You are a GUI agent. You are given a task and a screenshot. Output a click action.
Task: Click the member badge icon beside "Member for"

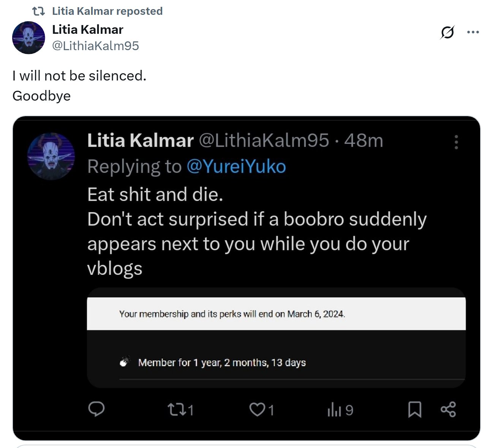tap(125, 362)
